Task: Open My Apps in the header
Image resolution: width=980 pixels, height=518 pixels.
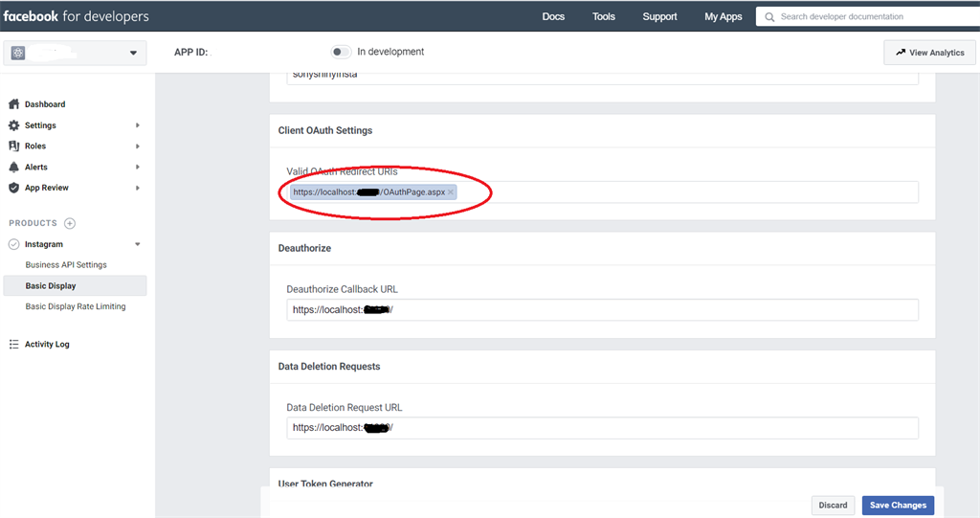Action: click(x=724, y=17)
